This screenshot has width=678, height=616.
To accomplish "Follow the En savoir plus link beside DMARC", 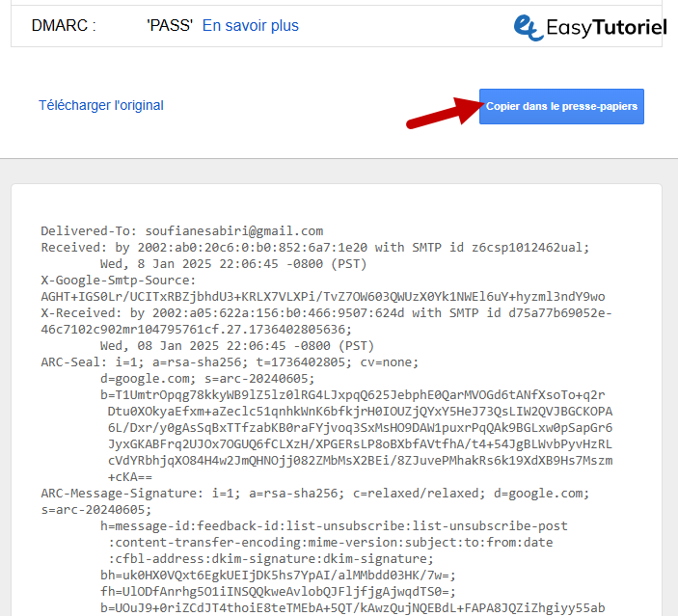I will point(250,26).
